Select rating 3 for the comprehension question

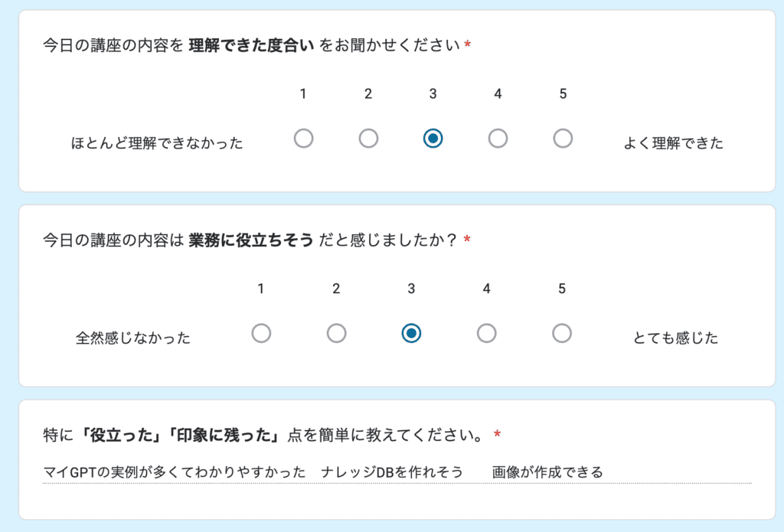433,139
